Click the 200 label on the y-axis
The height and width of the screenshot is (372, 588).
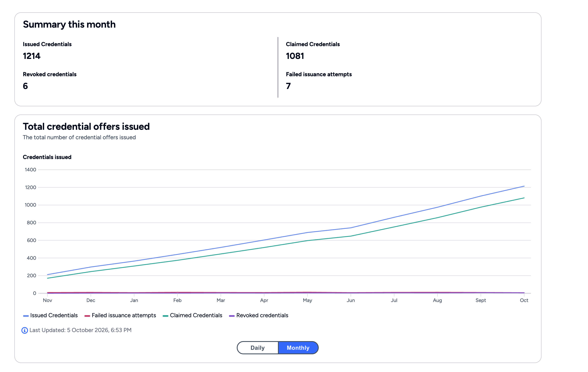31,276
